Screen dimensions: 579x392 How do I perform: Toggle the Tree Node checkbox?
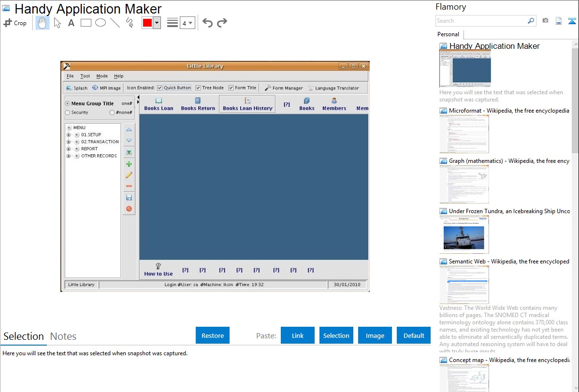(x=198, y=88)
